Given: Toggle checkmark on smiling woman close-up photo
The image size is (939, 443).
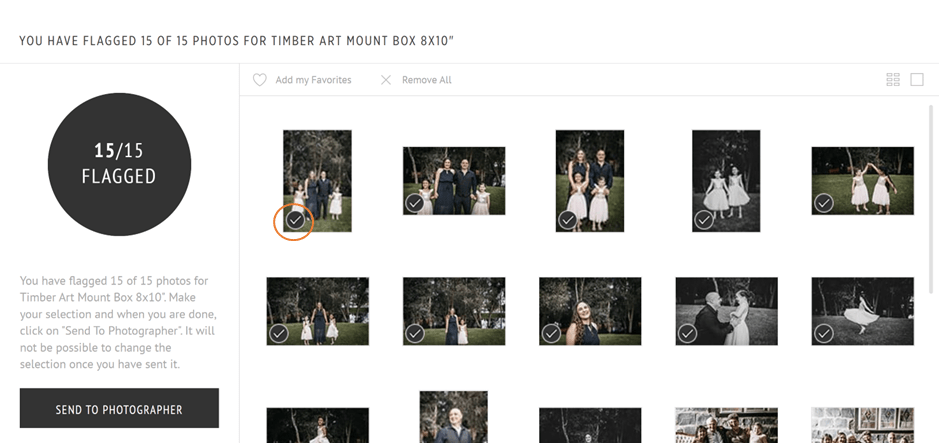Looking at the screenshot, I should tap(551, 334).
